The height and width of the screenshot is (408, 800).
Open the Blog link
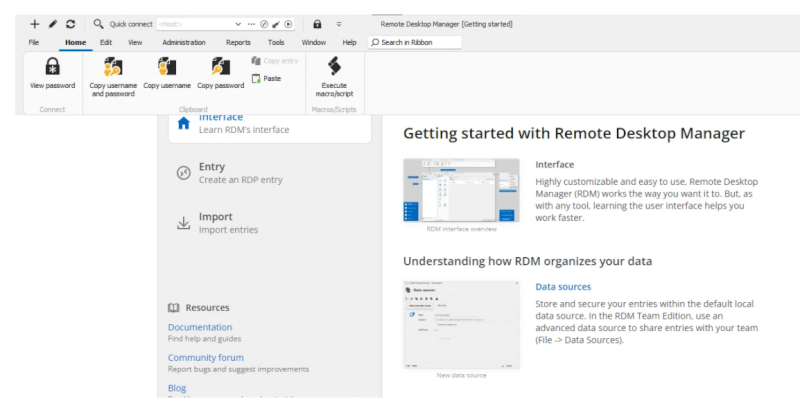[x=177, y=388]
